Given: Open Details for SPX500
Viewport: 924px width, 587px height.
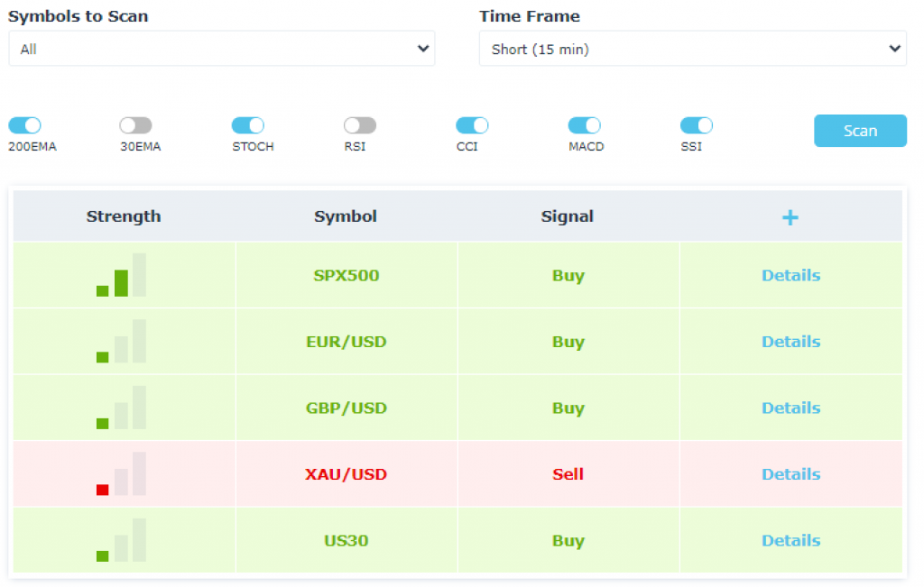Looking at the screenshot, I should [x=790, y=275].
